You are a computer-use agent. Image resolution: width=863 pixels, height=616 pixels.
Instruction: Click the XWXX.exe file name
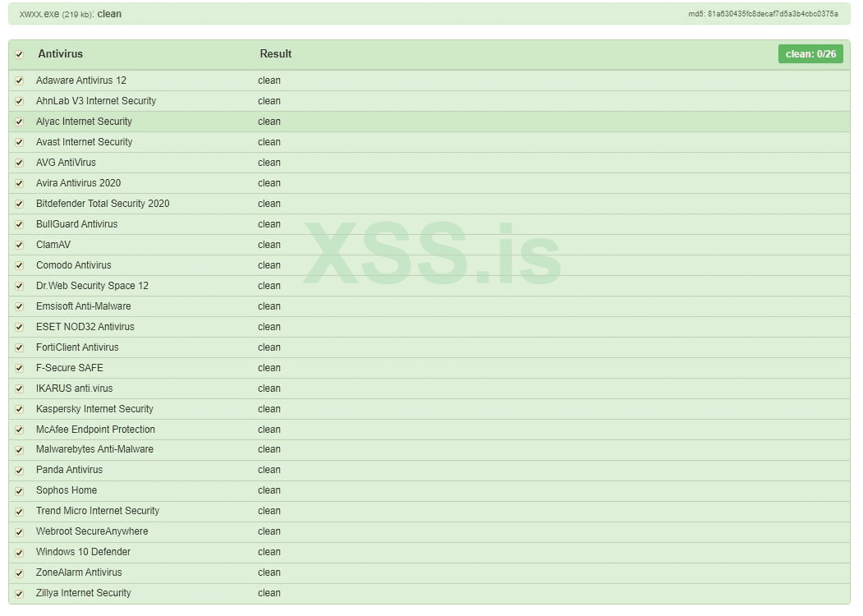point(39,14)
